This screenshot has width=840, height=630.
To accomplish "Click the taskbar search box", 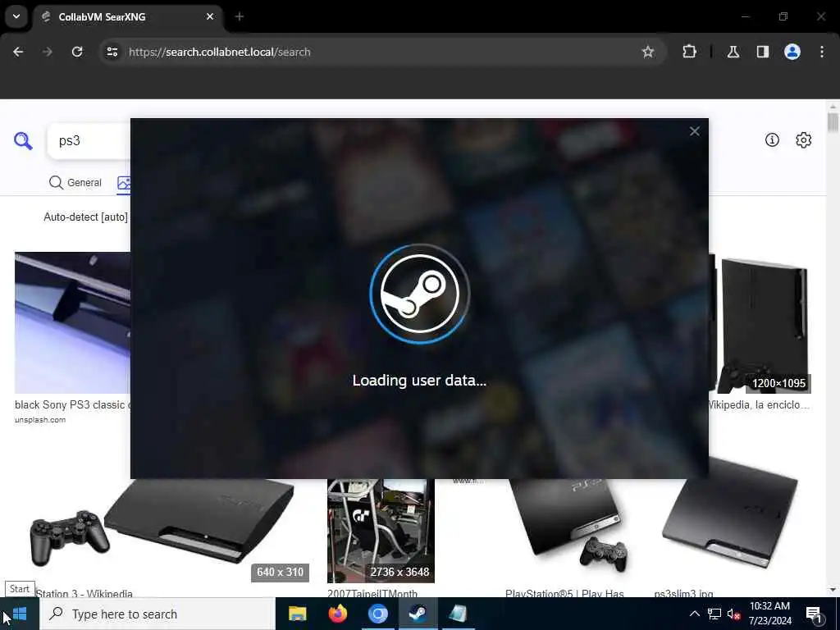I will pyautogui.click(x=157, y=614).
